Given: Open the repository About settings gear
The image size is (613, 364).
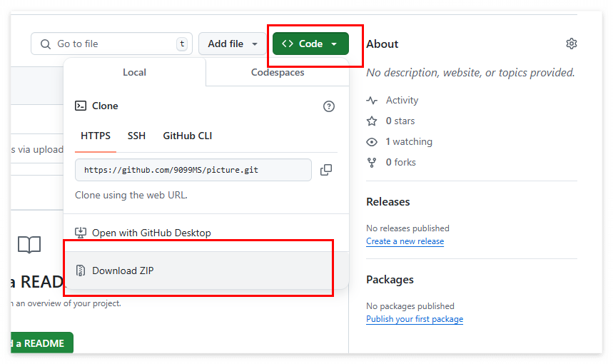Looking at the screenshot, I should (x=571, y=44).
